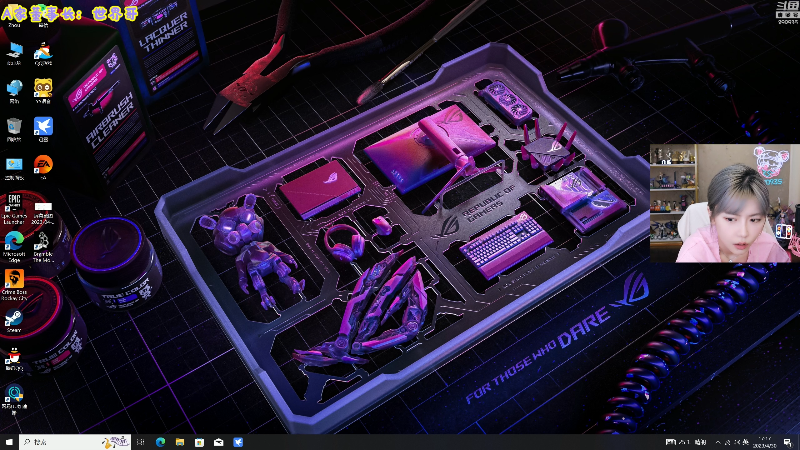Open the Network desktop icon
This screenshot has width=800, height=450.
14,92
